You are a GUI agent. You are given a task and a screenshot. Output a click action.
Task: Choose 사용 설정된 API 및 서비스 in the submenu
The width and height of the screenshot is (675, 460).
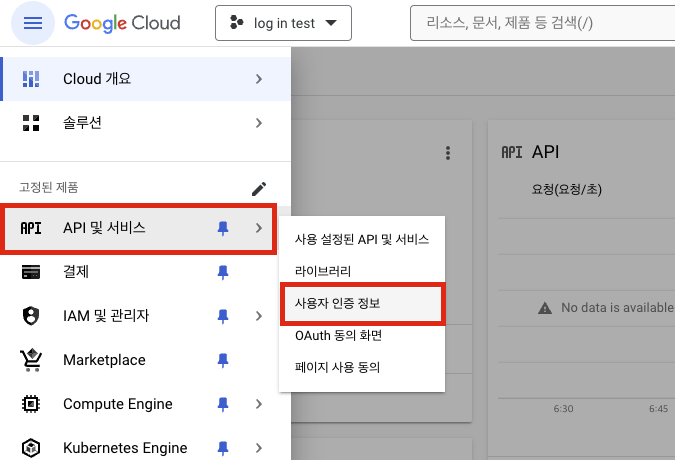[x=362, y=239]
